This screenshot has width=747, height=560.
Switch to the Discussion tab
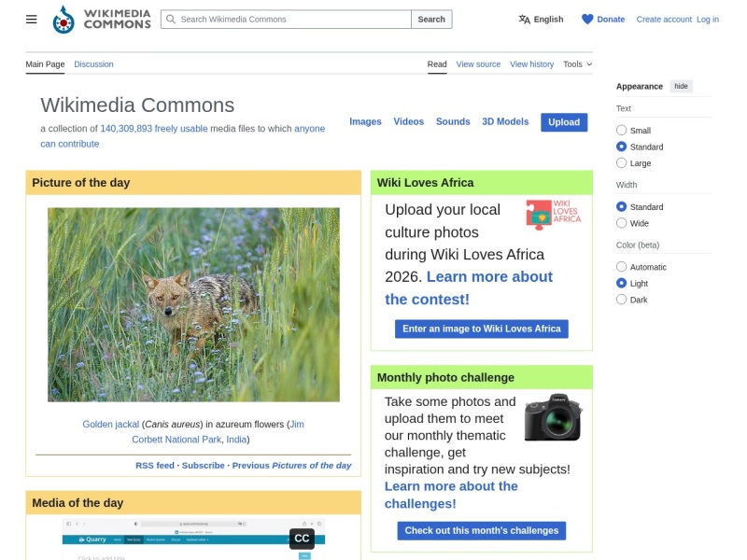coord(93,64)
